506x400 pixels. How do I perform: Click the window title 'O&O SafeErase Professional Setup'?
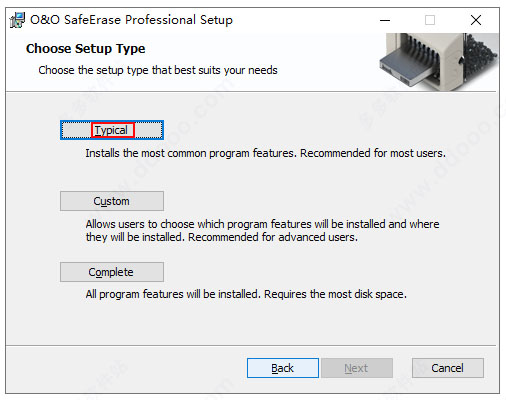131,20
